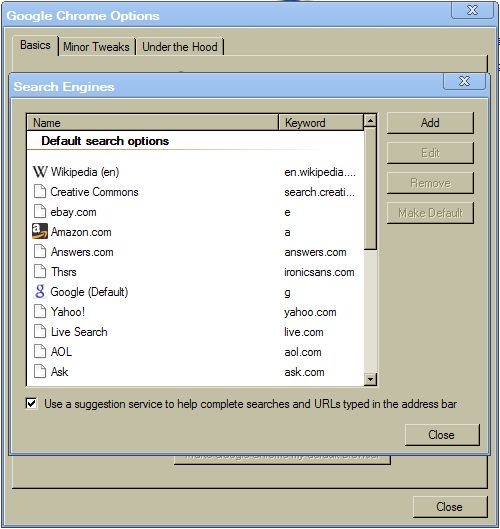Click the ironicsans.com keyword cell
This screenshot has width=500, height=529.
[319, 272]
